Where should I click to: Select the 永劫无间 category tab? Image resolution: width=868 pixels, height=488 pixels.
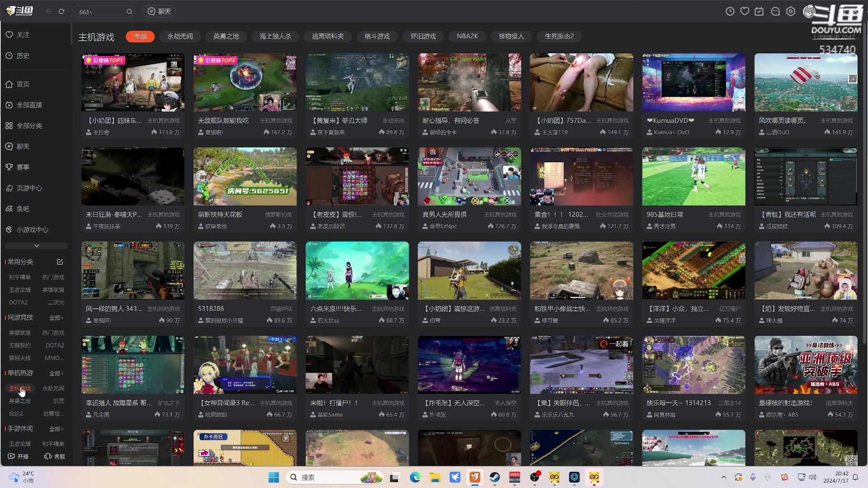click(x=180, y=36)
